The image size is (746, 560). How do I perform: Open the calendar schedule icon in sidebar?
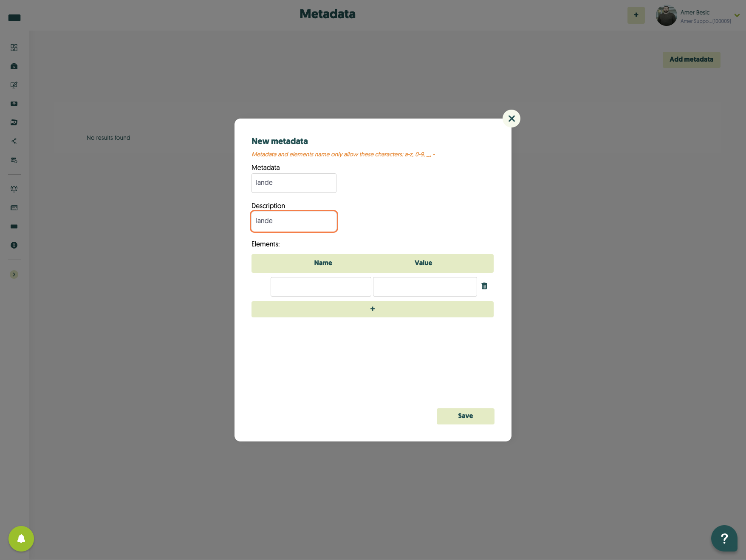tap(14, 160)
